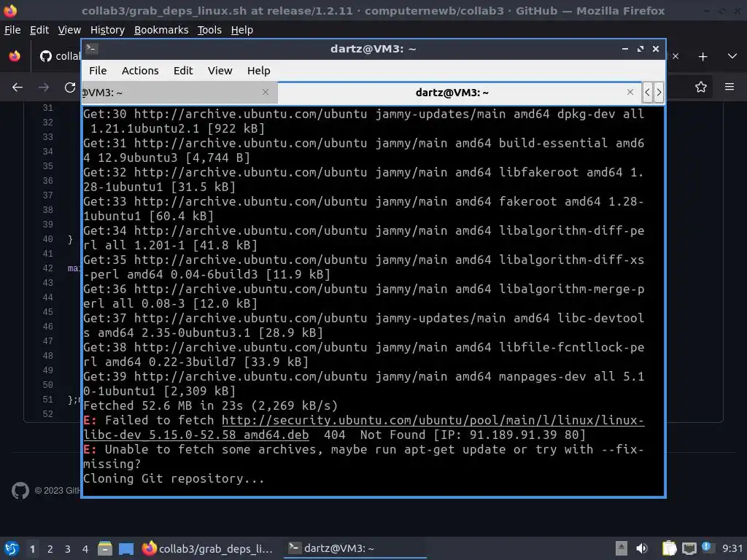Open Firefox hamburger application menu
The height and width of the screenshot is (560, 747).
click(729, 87)
